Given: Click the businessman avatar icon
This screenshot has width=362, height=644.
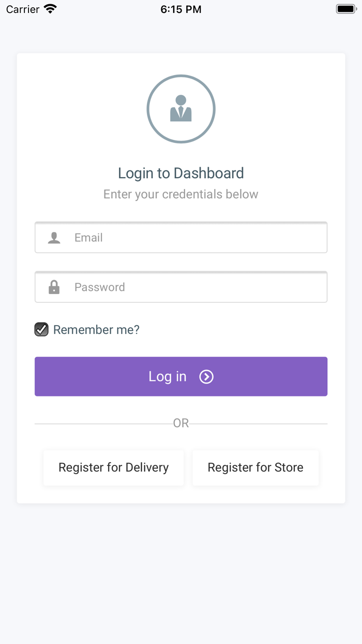Looking at the screenshot, I should point(181,109).
